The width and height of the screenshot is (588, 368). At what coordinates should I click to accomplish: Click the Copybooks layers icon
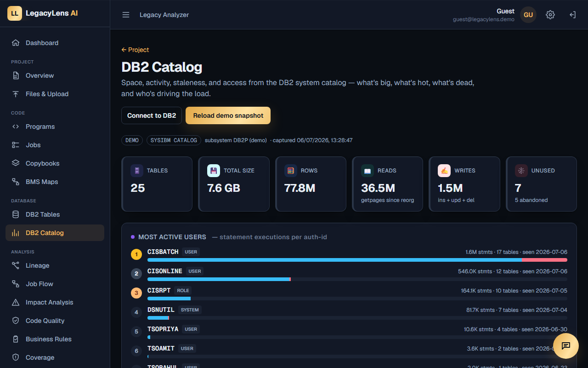(16, 163)
